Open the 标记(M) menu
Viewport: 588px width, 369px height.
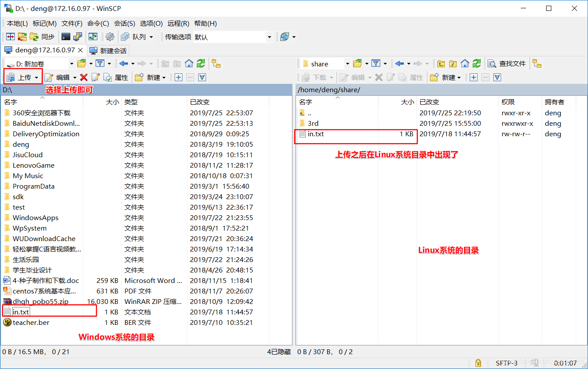(x=45, y=23)
